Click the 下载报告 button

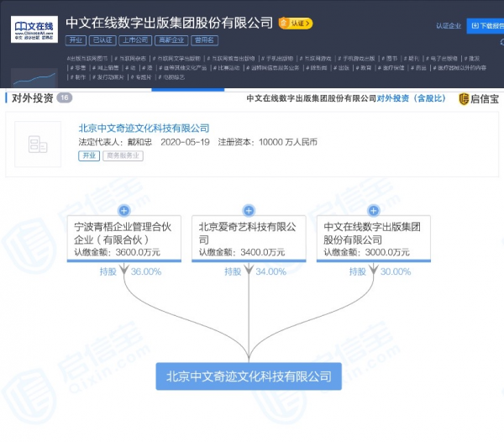point(486,26)
